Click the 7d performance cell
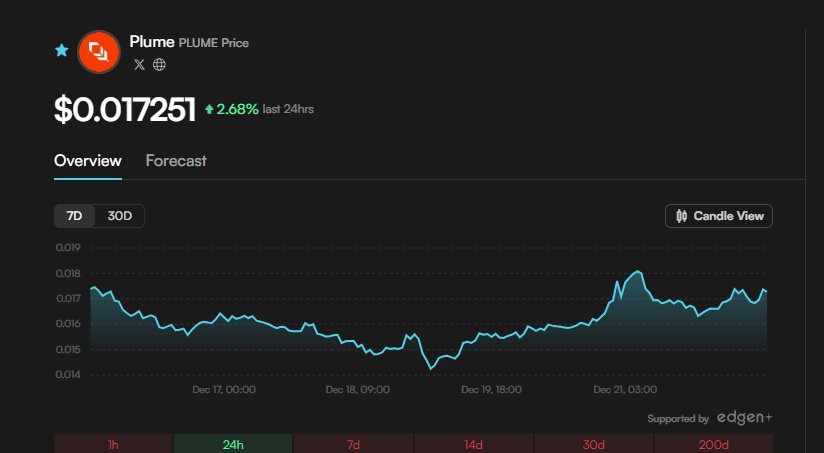The height and width of the screenshot is (453, 824). 353,444
